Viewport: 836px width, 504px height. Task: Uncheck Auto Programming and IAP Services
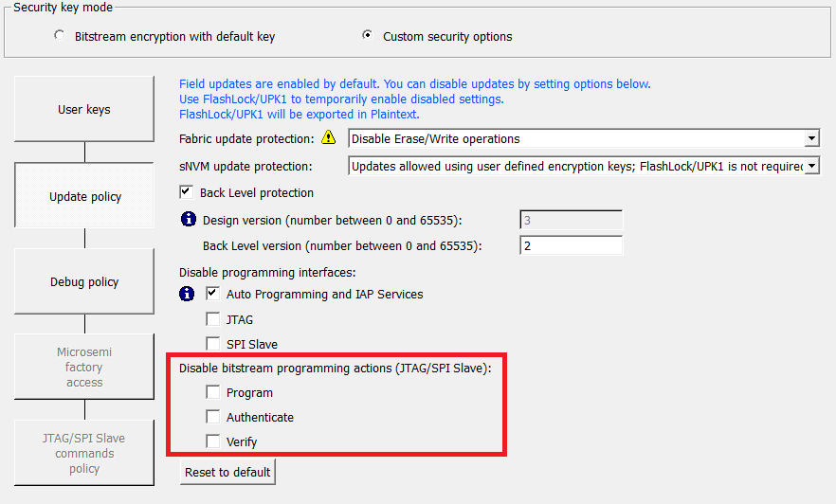(x=213, y=294)
